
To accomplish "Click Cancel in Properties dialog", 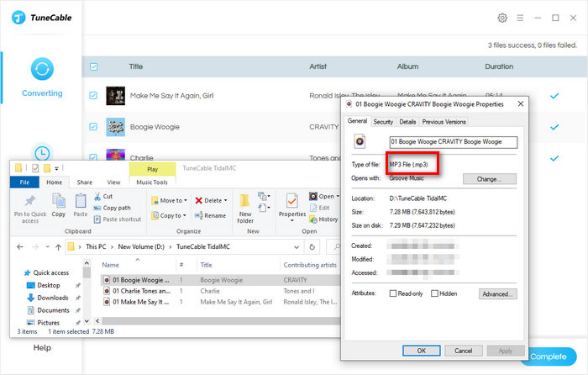I will tap(464, 351).
